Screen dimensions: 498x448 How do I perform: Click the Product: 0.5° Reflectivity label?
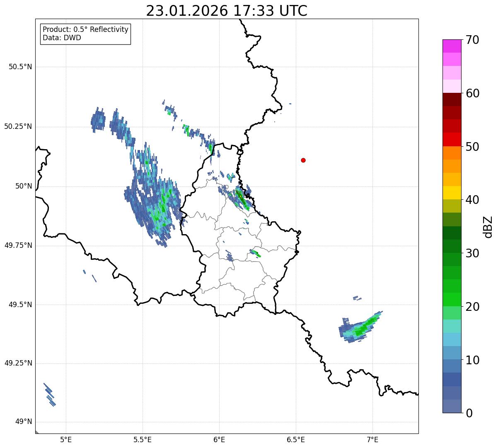(85, 29)
